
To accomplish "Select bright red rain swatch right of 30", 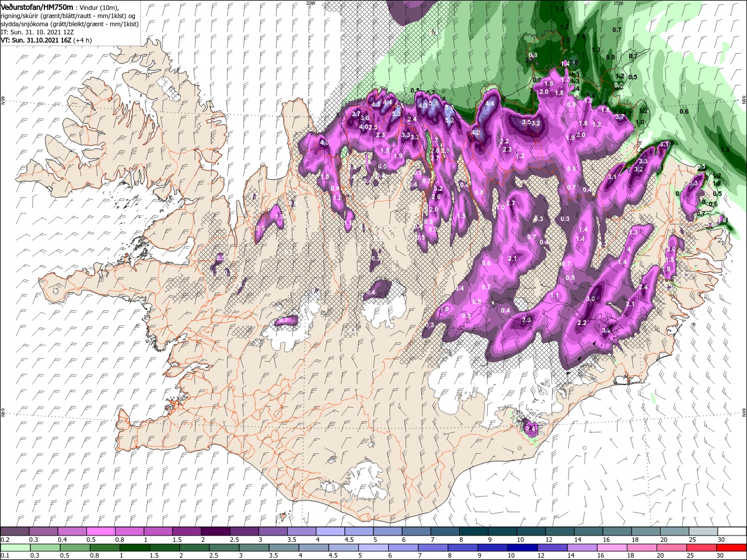I will [x=731, y=548].
